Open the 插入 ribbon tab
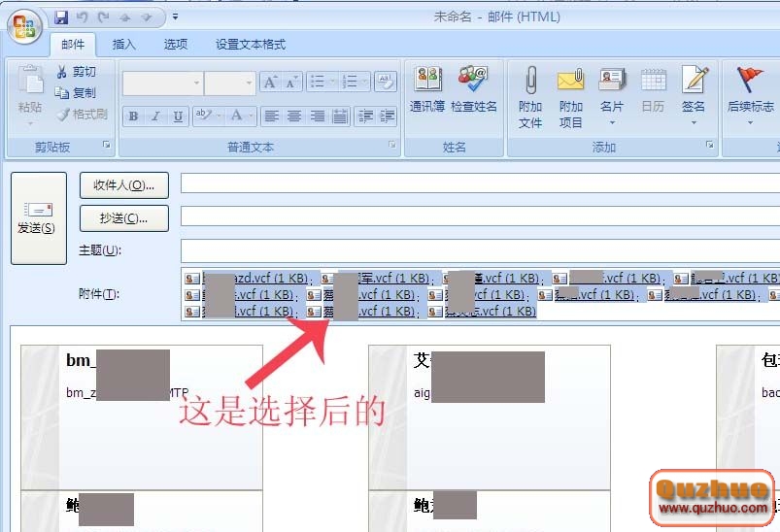 click(x=124, y=45)
